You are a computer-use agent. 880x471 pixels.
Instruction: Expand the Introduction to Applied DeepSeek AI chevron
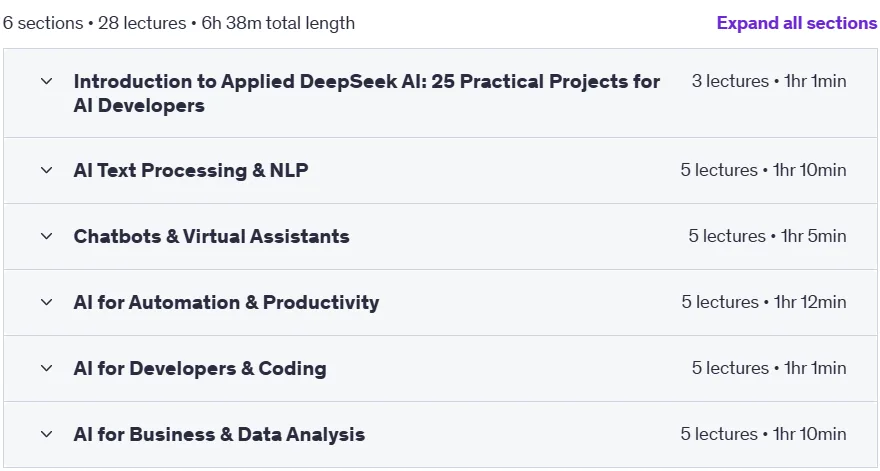[x=47, y=81]
